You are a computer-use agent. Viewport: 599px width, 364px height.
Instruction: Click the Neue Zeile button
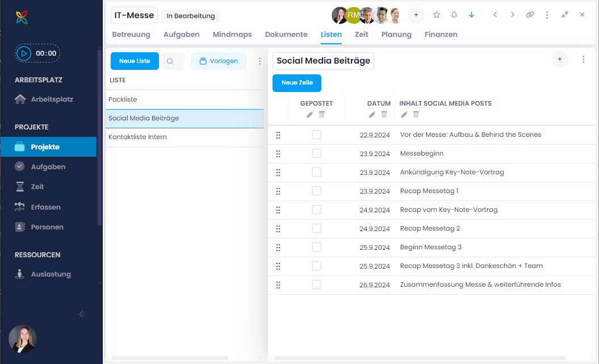pos(297,83)
